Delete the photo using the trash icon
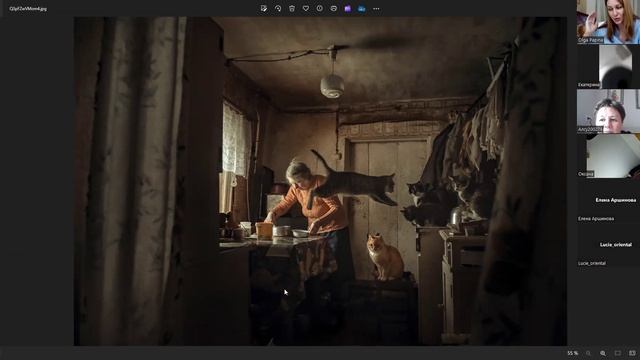The height and width of the screenshot is (360, 640). [292, 8]
